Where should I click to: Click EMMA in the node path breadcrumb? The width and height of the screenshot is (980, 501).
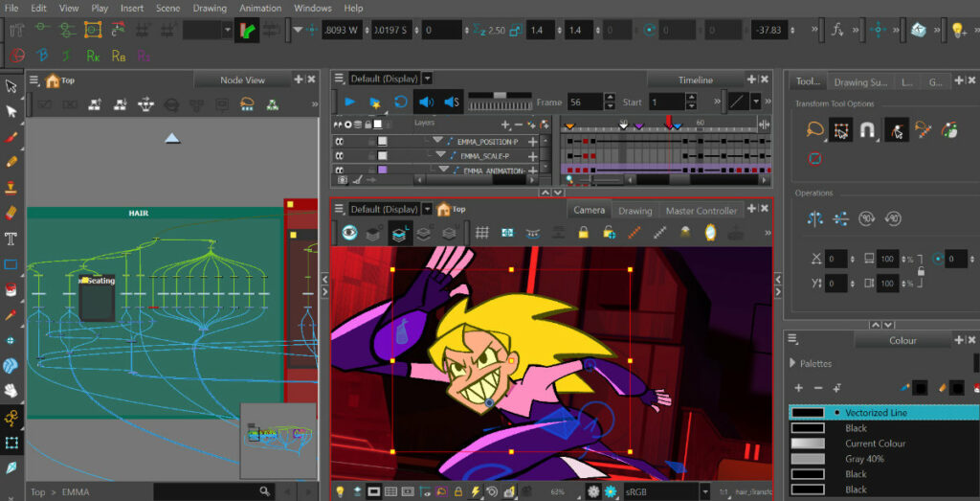(76, 492)
